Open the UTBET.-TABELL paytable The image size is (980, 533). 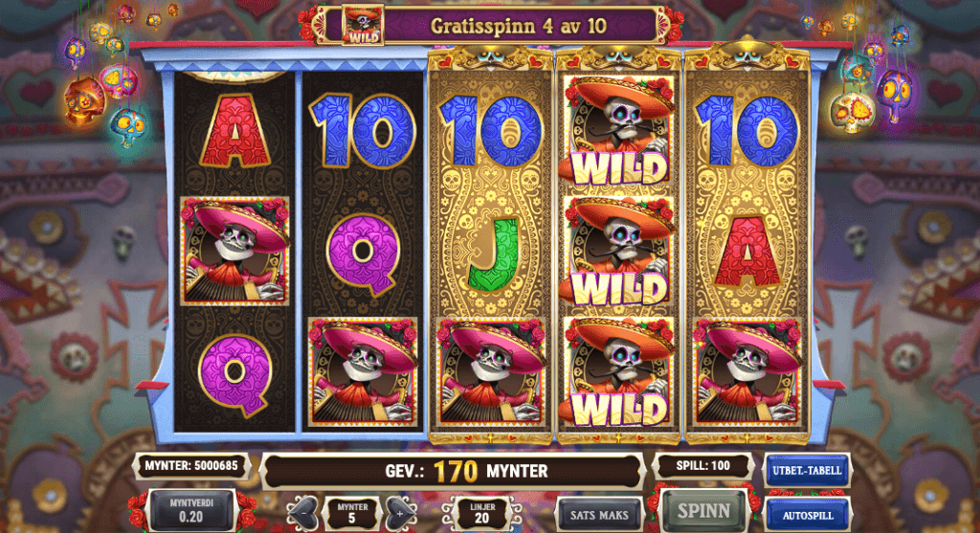click(807, 471)
